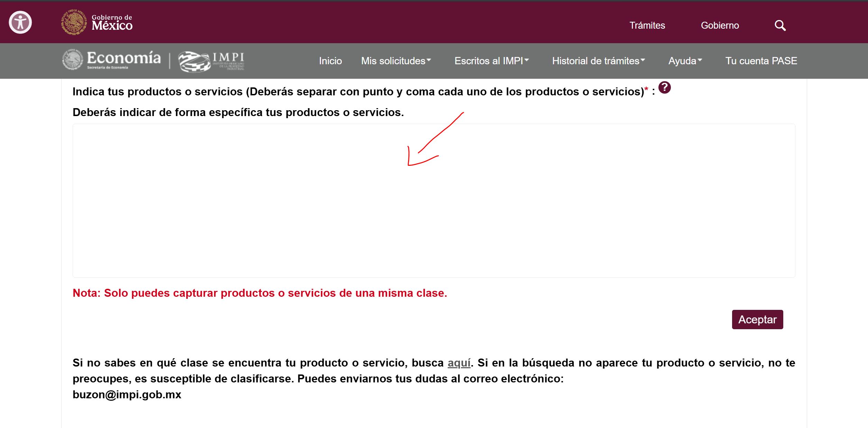Click the Gobierno de México logo
Screen dimensions: 868x428
tap(97, 22)
